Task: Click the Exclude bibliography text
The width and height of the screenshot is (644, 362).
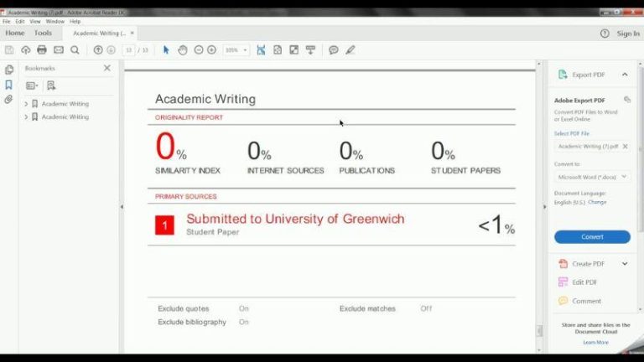Action: (192, 322)
